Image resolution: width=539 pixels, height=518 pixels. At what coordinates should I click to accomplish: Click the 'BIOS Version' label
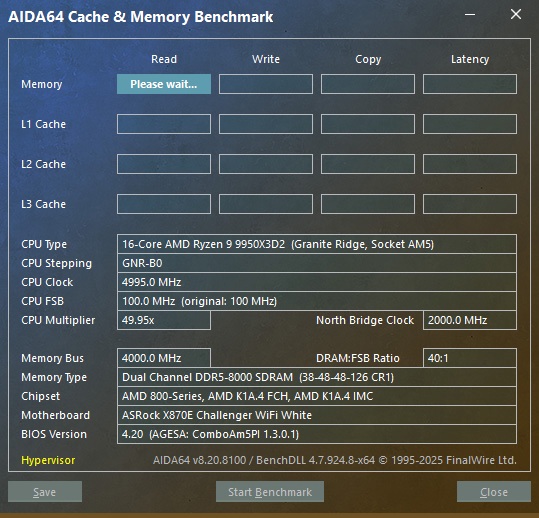[x=54, y=434]
